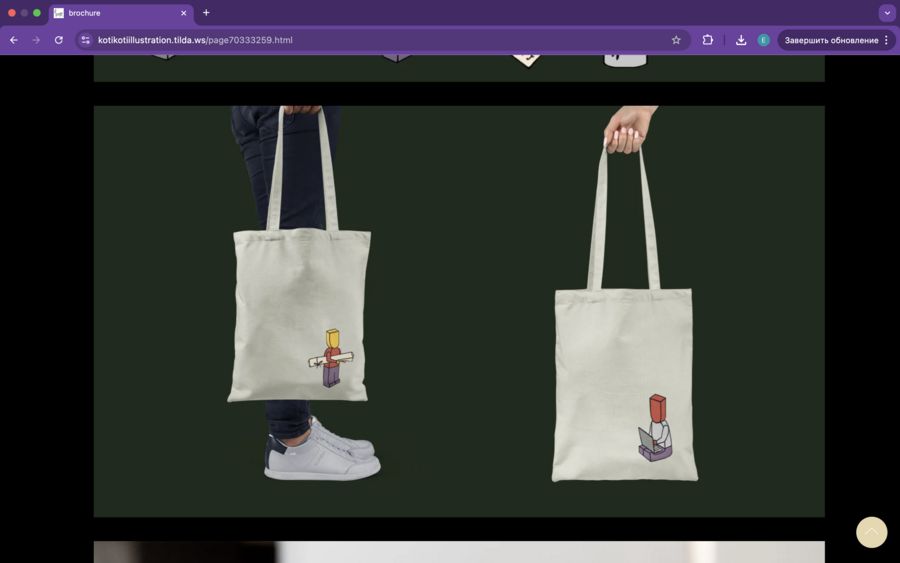
Task: Click the forward navigation arrow
Action: (x=36, y=40)
